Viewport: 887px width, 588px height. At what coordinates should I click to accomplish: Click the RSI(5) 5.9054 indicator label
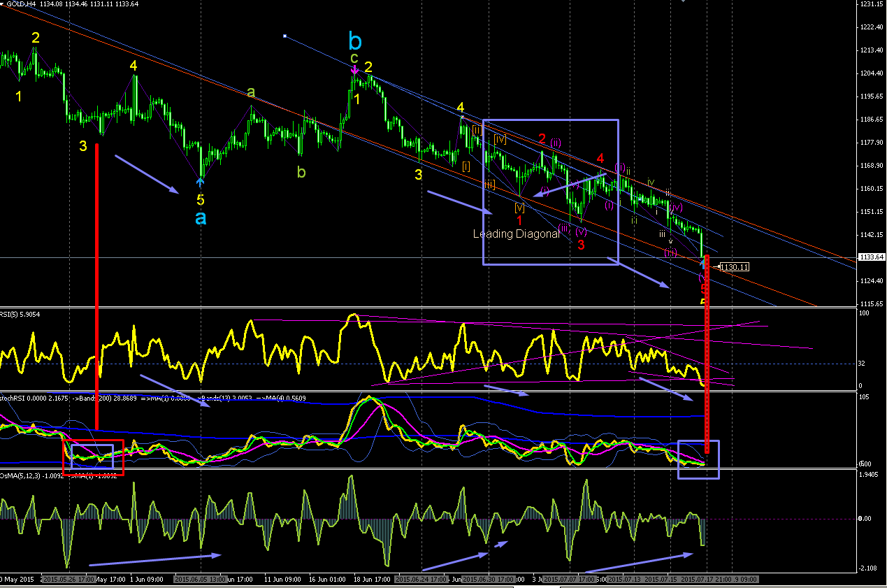click(x=21, y=314)
